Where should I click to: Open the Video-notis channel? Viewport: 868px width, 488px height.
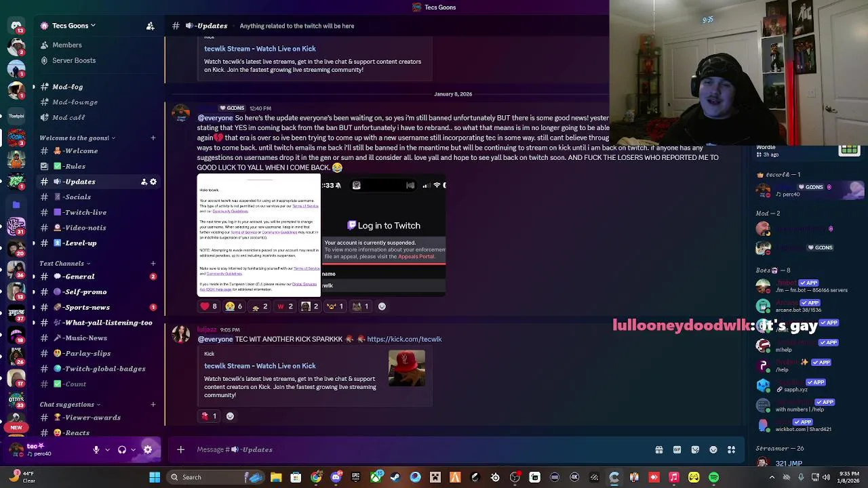(98, 228)
